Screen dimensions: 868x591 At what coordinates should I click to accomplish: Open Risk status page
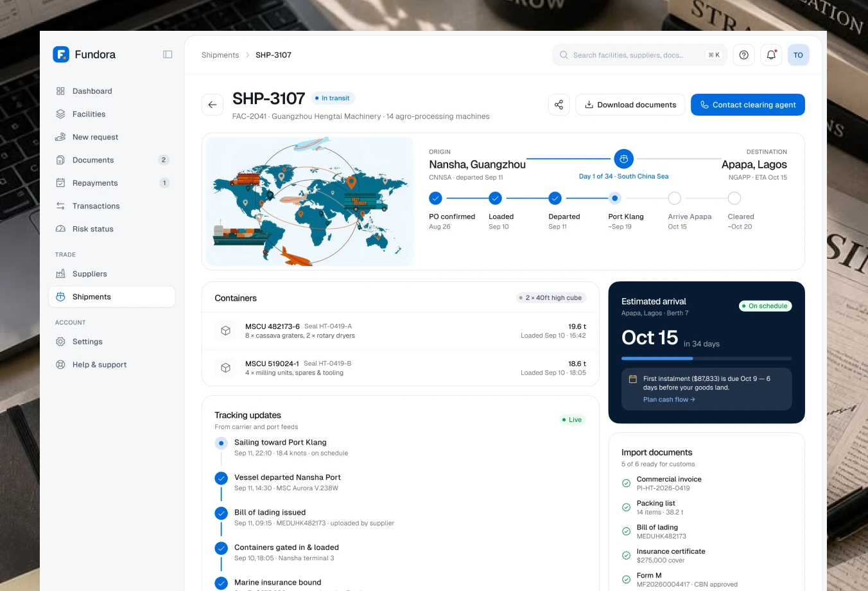click(112, 229)
